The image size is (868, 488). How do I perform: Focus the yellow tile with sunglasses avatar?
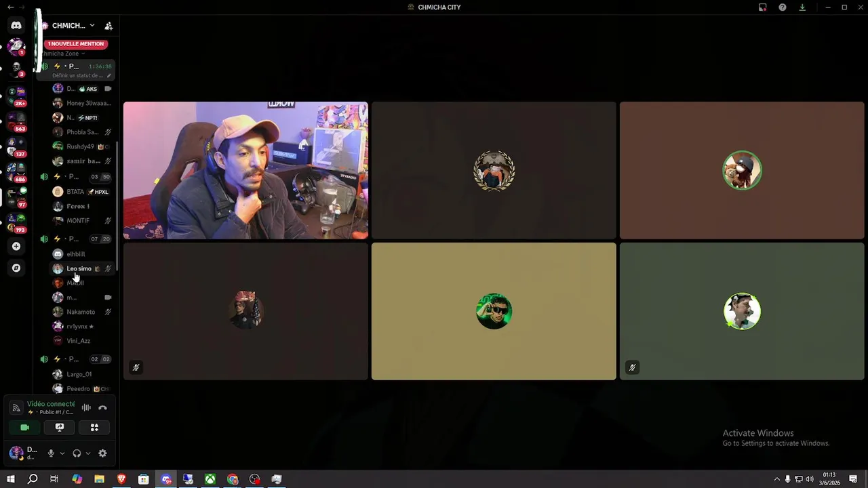(x=494, y=311)
